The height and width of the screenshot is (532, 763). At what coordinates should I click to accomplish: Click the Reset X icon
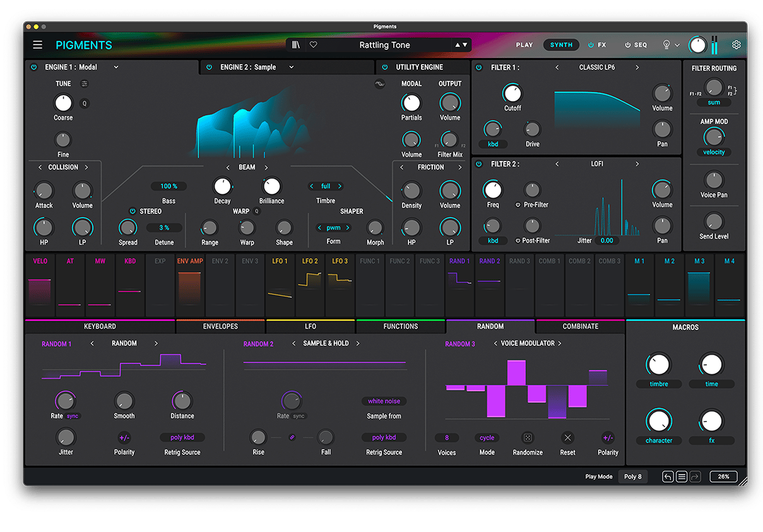567,437
